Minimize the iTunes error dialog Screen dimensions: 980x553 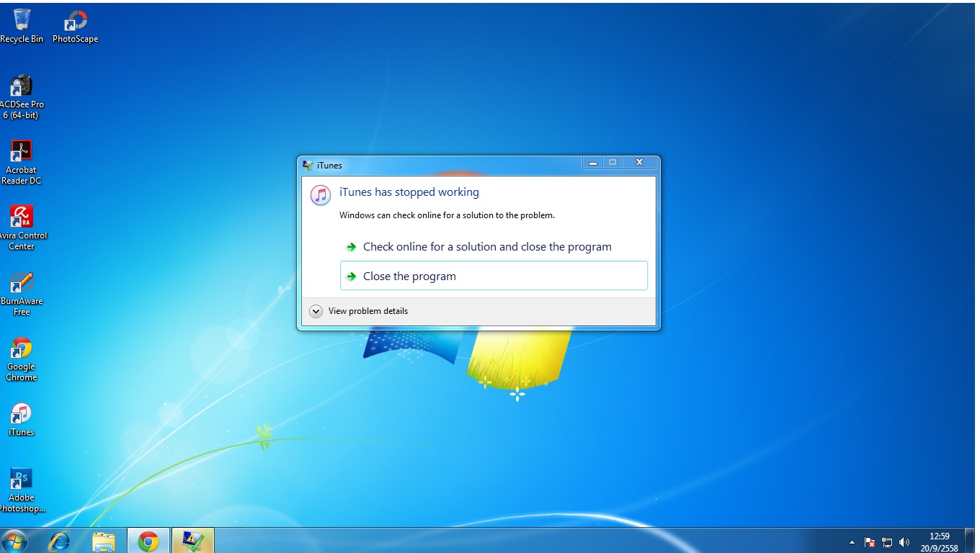pyautogui.click(x=592, y=163)
